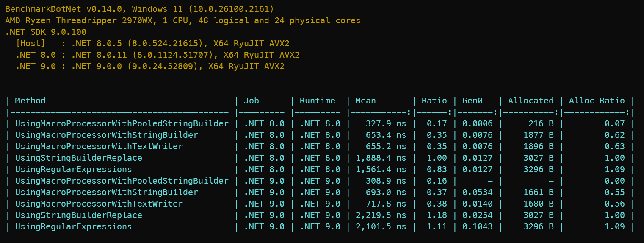Click the 0.0006 Gen0 value
The image size is (644, 243).
478,123
